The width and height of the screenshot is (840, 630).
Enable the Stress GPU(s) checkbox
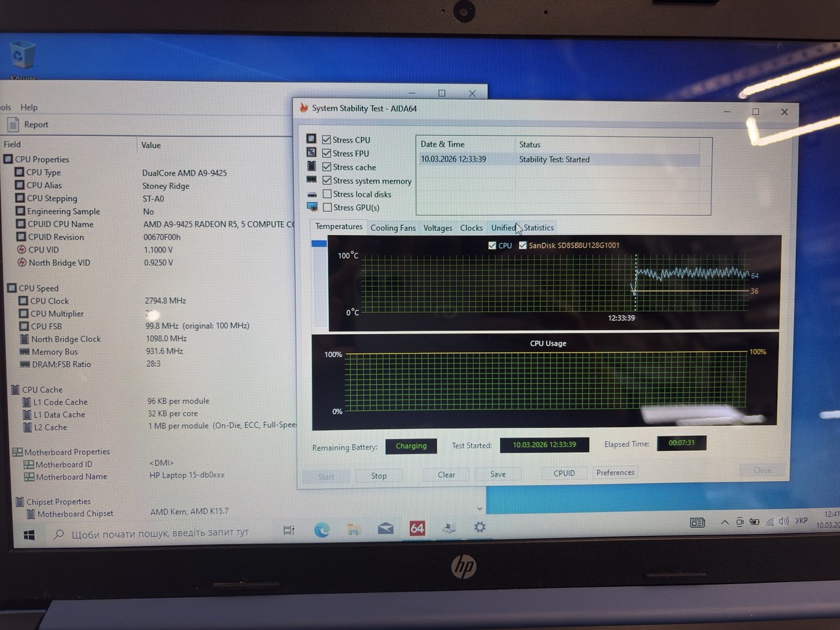327,207
